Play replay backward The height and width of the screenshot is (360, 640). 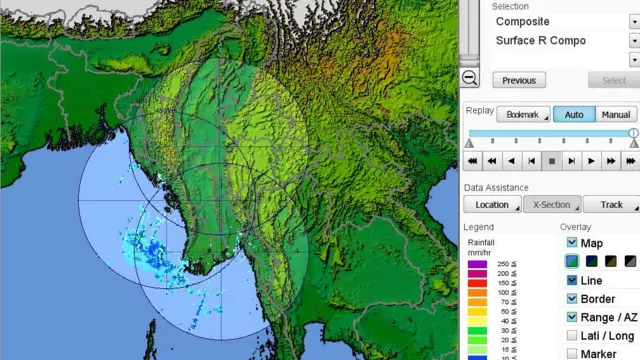tap(512, 161)
